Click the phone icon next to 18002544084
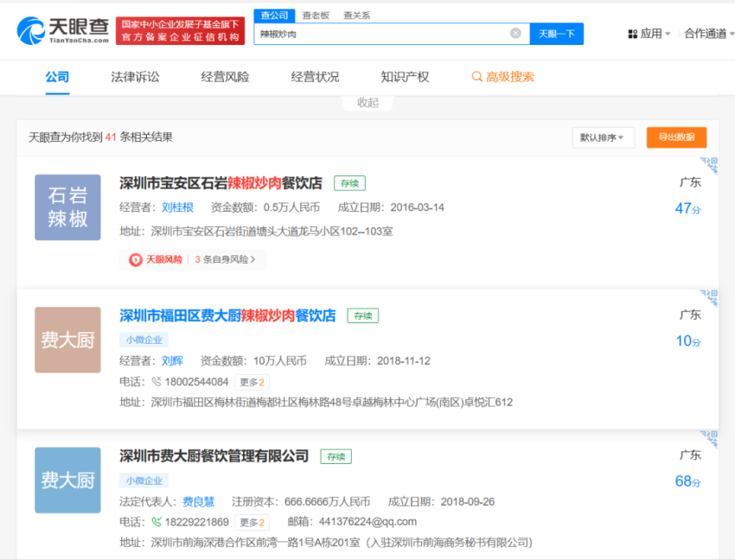 [x=157, y=382]
